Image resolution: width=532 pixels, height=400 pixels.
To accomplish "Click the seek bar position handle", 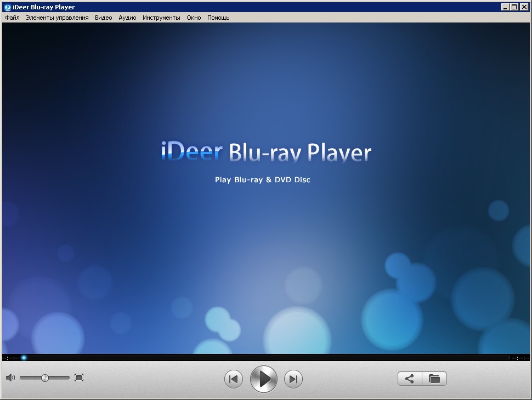I will click(24, 358).
